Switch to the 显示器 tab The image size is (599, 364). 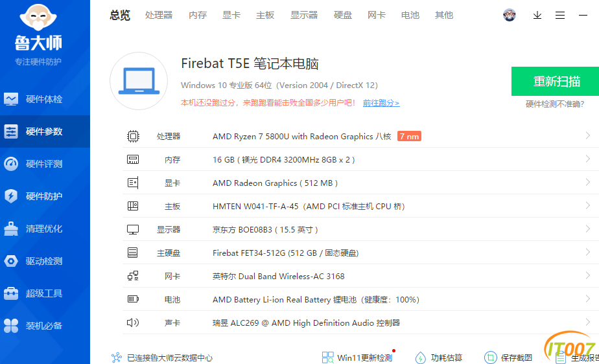(304, 16)
